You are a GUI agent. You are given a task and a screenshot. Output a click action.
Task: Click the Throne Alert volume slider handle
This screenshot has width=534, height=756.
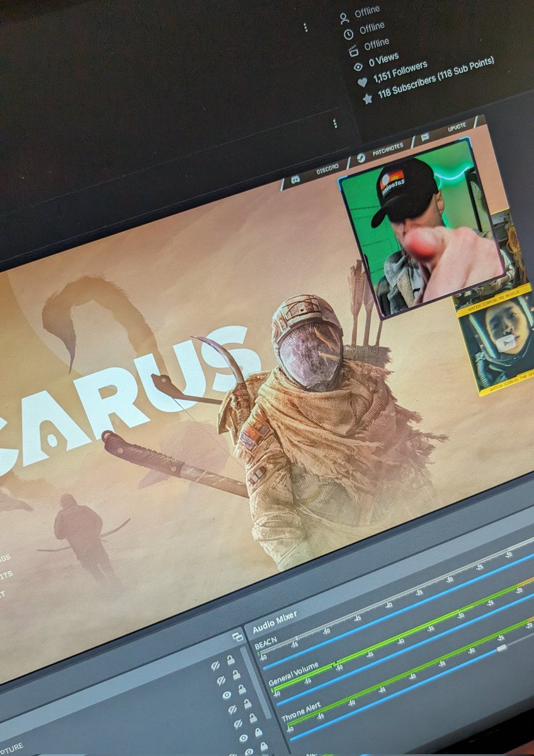point(501,648)
